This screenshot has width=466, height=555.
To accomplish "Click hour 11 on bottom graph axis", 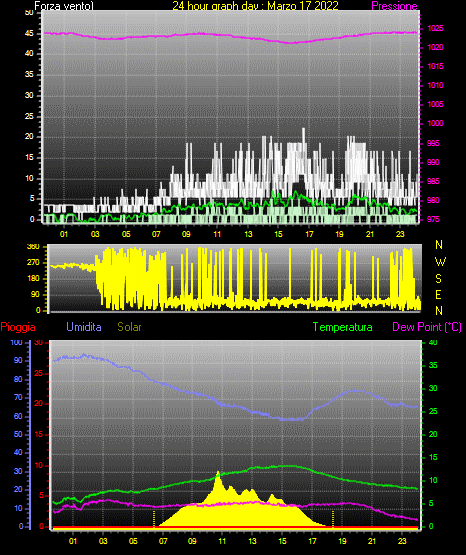I will [222, 541].
